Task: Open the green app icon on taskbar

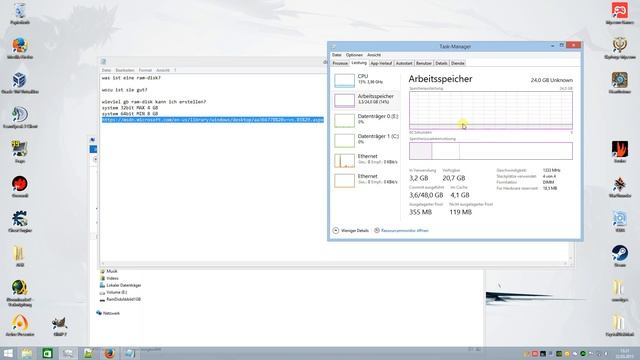Action: coord(47,353)
